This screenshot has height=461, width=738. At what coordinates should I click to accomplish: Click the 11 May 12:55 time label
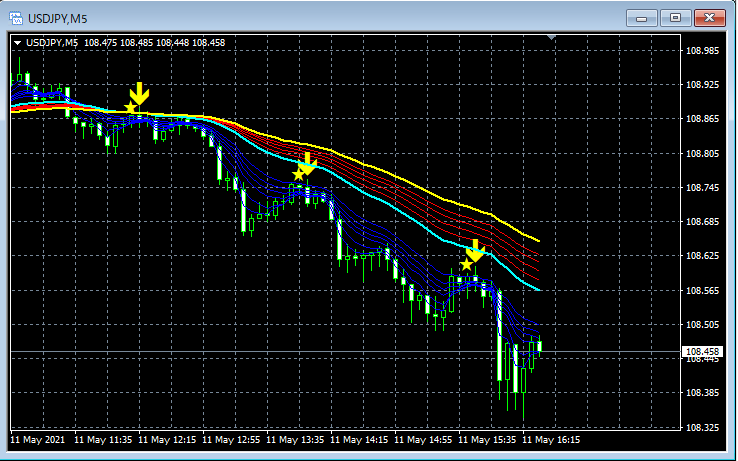[231, 440]
